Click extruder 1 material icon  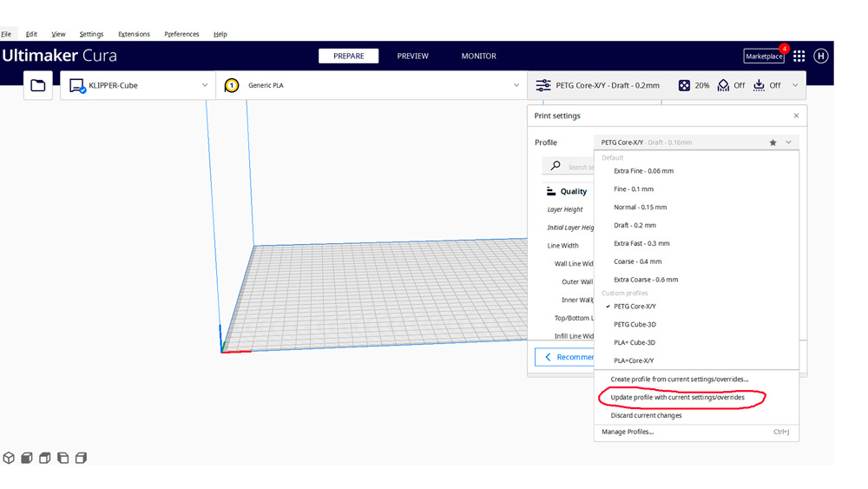click(x=232, y=85)
